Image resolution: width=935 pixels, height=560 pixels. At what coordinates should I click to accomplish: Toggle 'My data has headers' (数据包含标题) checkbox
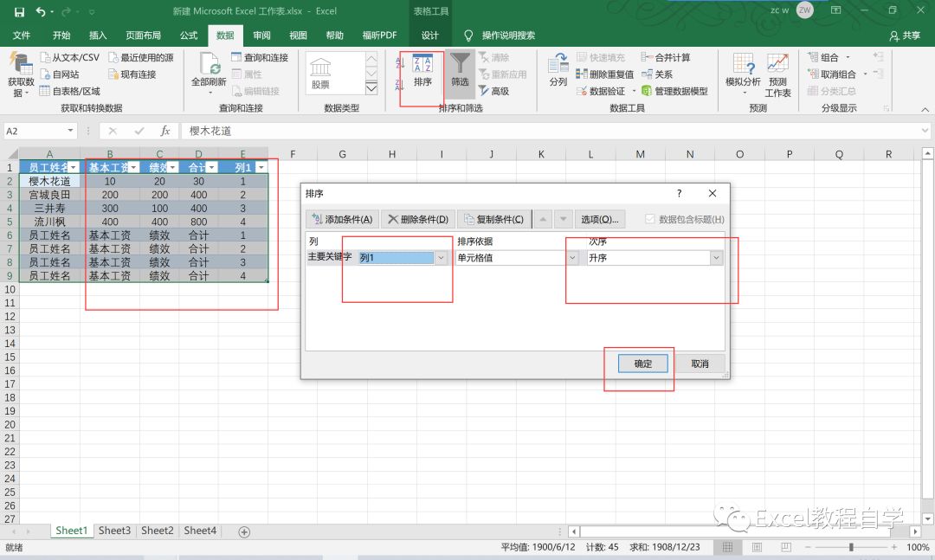pyautogui.click(x=650, y=219)
